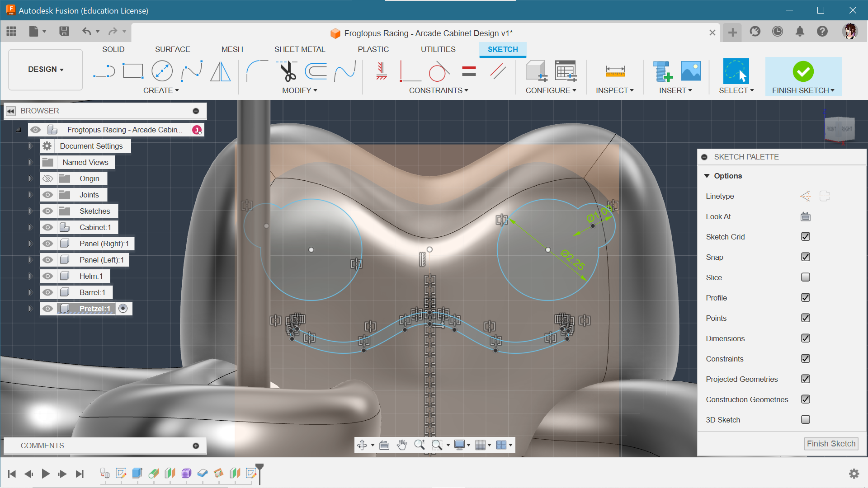Select the Tangent constraint icon
Image resolution: width=868 pixels, height=488 pixels.
439,71
